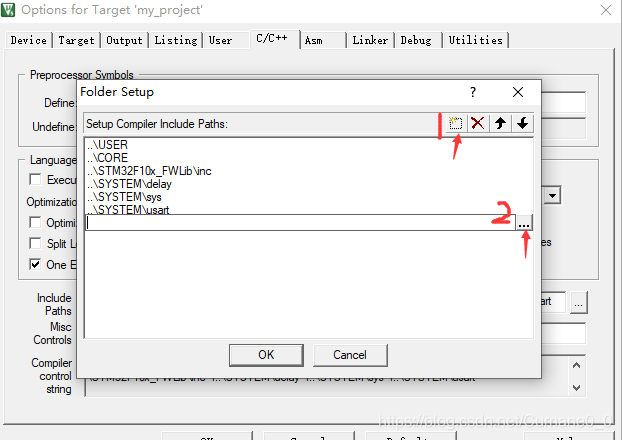Click the New include path icon
Image resolution: width=622 pixels, height=440 pixels.
pos(456,123)
